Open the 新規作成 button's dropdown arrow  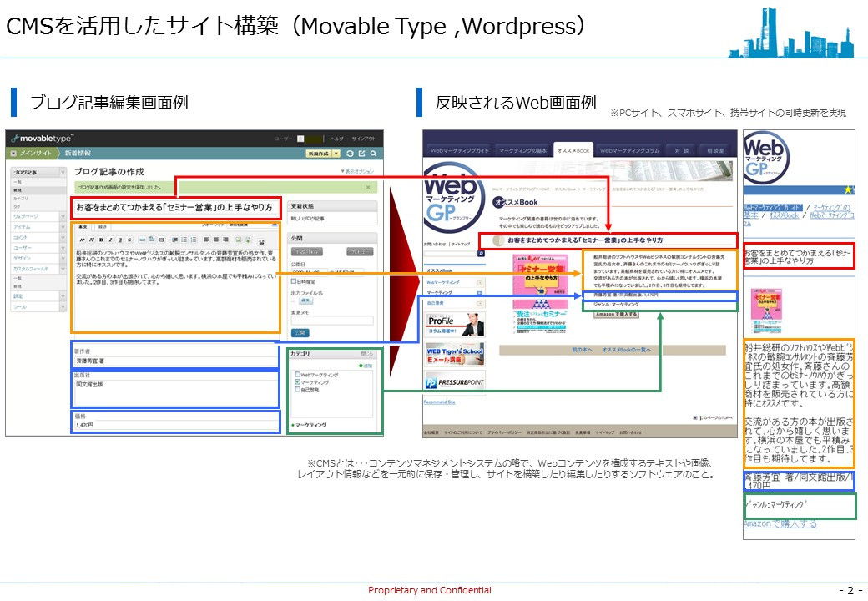point(336,154)
